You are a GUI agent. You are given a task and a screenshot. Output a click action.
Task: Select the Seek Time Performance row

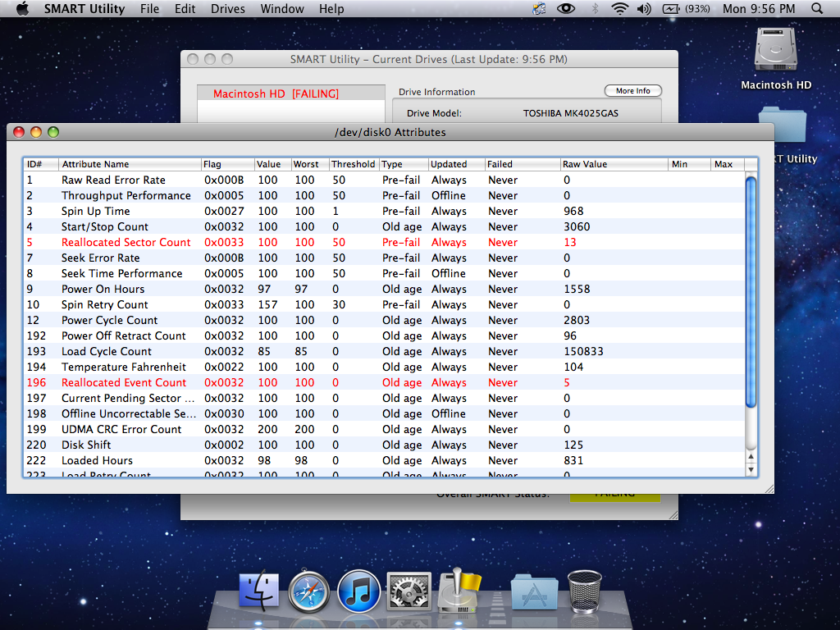coord(384,273)
